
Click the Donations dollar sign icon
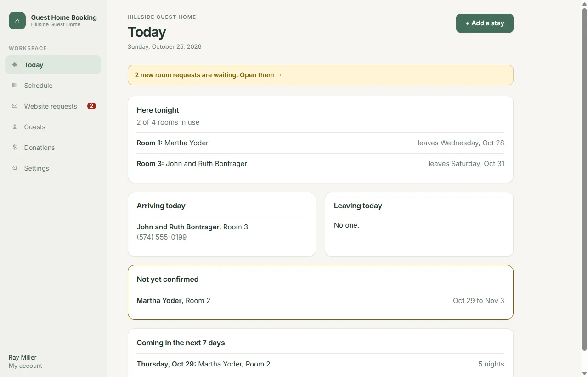tap(15, 148)
